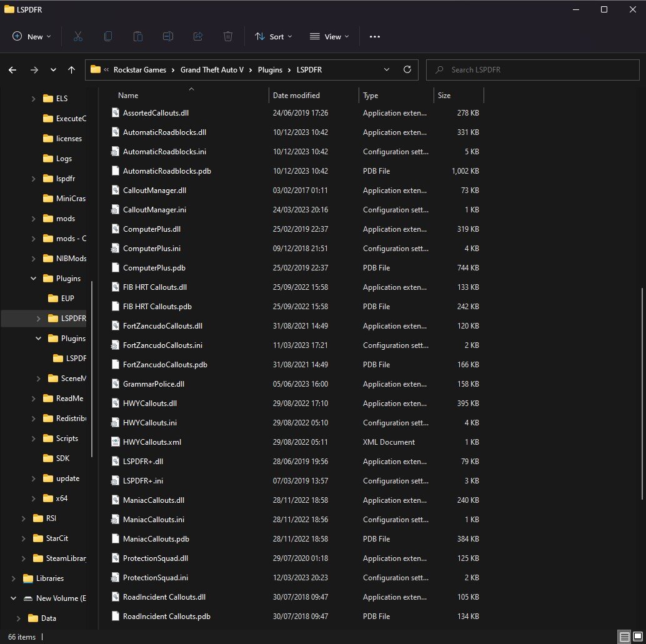Image resolution: width=646 pixels, height=644 pixels.
Task: Click the New button menu
Action: tap(32, 37)
